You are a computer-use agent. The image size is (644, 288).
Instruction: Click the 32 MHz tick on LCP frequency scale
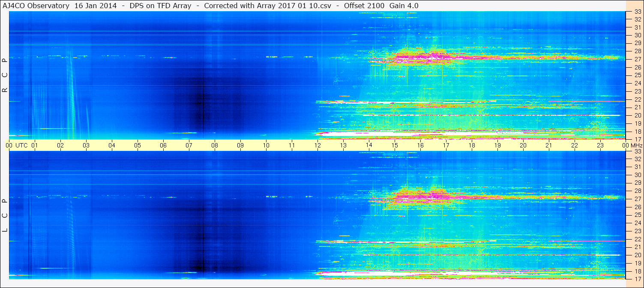pyautogui.click(x=637, y=159)
